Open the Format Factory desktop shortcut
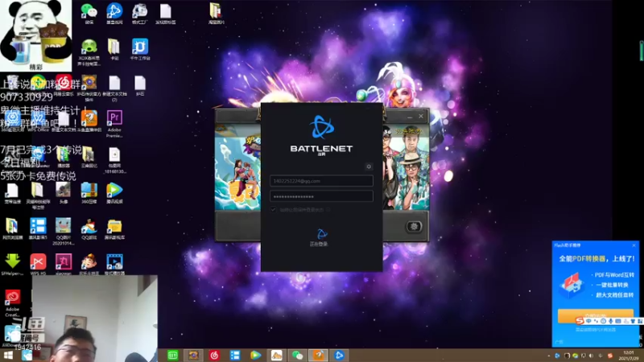Viewport: 644px width, 362px height. 139,14
